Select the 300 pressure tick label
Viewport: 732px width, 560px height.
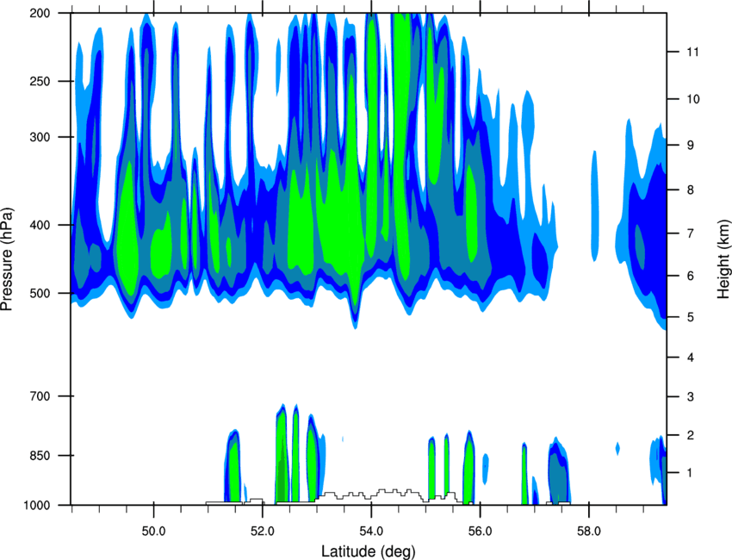(x=40, y=137)
